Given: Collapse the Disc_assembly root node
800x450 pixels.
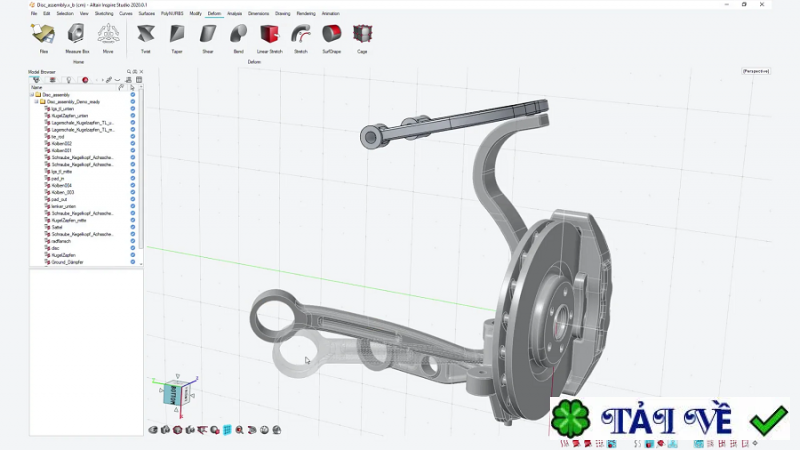Looking at the screenshot, I should tap(32, 95).
